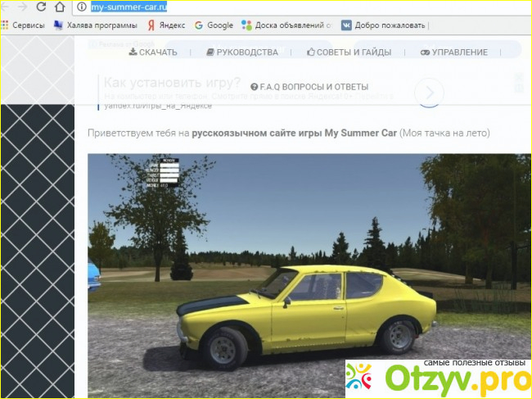Open the Google bookmark
532x399 pixels.
pos(214,25)
